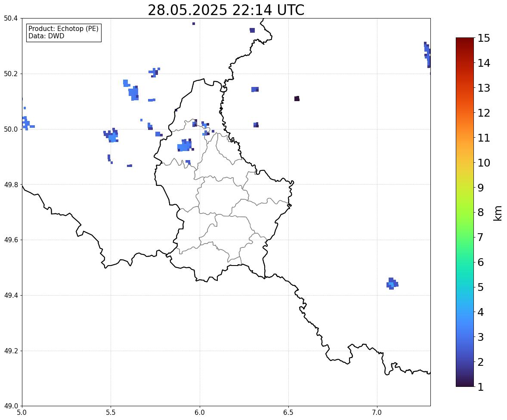The image size is (507, 420).
Task: Click the 'Product: Echotop (PE)' legend line
Action: point(63,29)
